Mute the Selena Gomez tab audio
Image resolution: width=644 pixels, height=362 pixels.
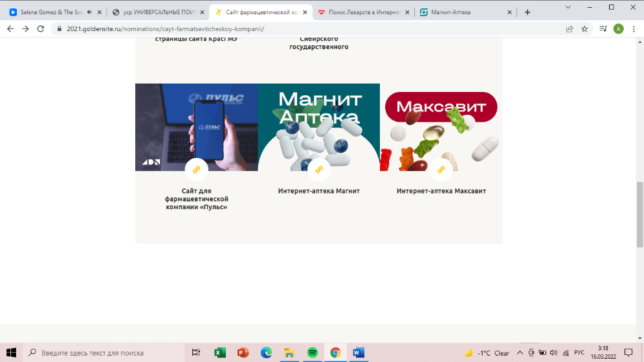pyautogui.click(x=89, y=12)
